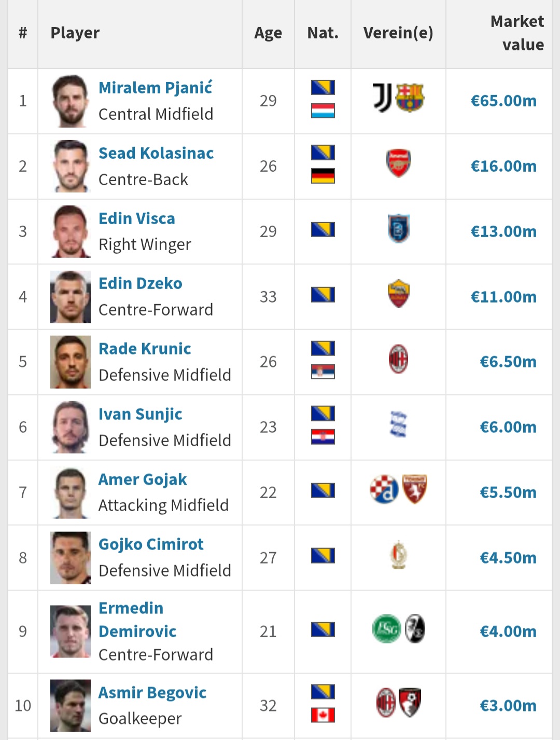
Task: Click the Juventus club crest
Action: point(383,98)
